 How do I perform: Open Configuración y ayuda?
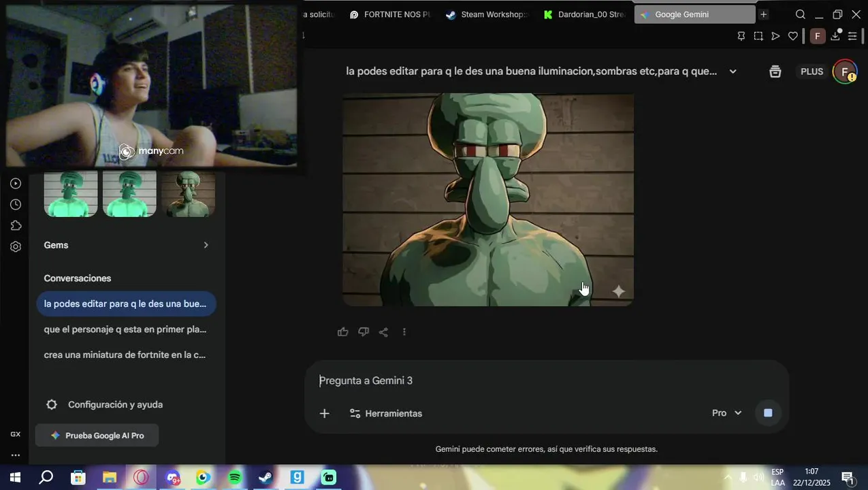coord(104,405)
